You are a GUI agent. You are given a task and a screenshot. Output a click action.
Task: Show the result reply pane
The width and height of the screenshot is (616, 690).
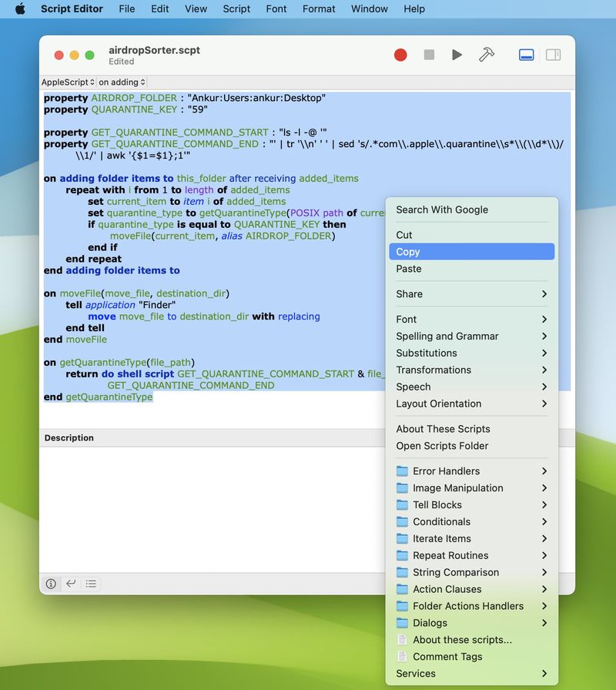71,584
